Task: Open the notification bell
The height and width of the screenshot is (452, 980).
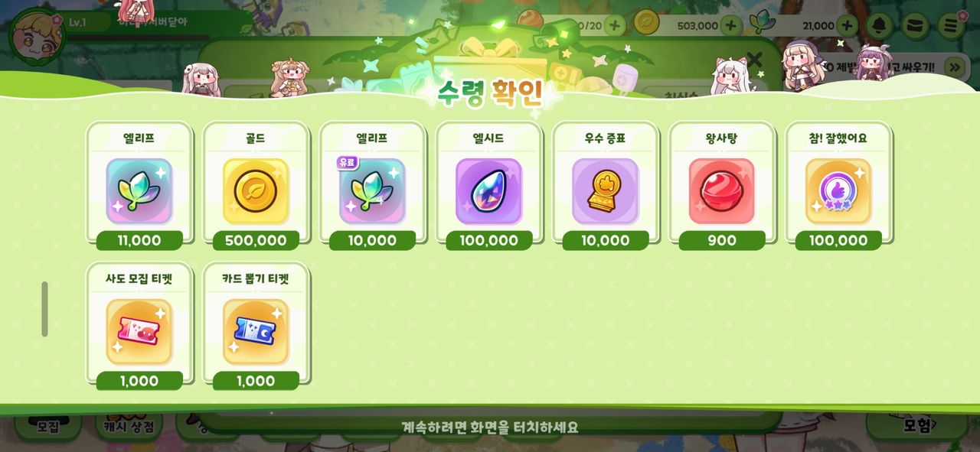Action: pyautogui.click(x=880, y=25)
